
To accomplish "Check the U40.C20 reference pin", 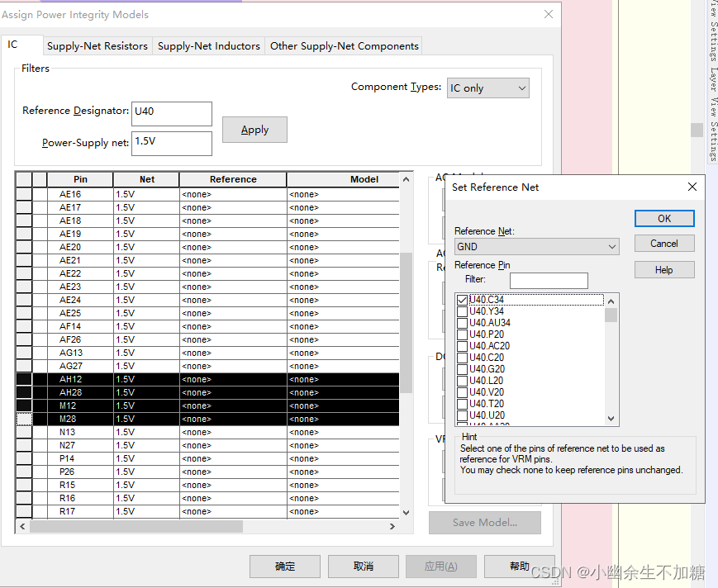I will 462,358.
